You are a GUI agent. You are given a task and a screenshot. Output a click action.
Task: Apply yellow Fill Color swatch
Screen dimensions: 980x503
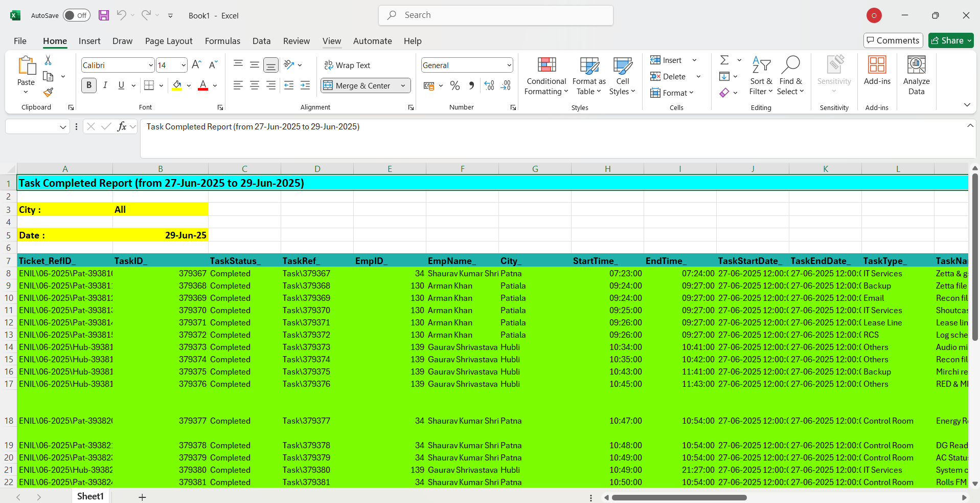pos(177,85)
